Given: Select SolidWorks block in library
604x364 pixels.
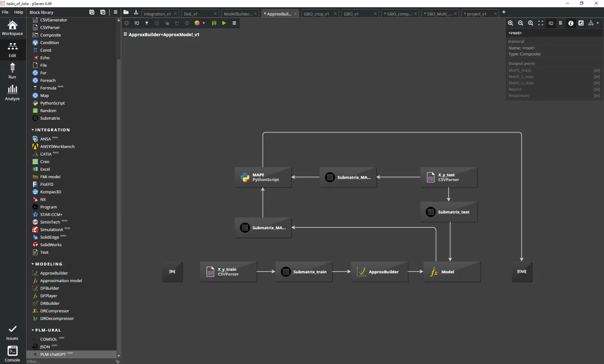Looking at the screenshot, I should pyautogui.click(x=51, y=245).
